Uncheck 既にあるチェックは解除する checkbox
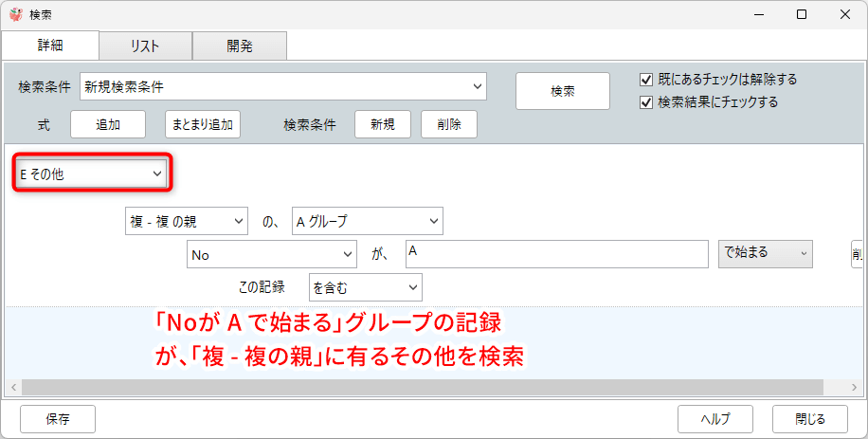This screenshot has height=439, width=868. pyautogui.click(x=647, y=80)
